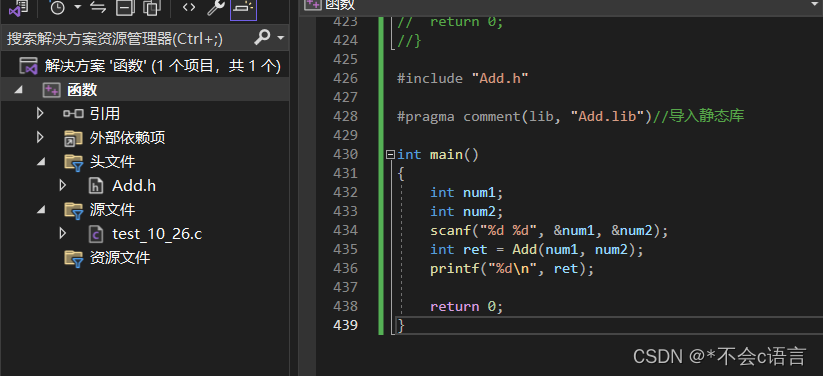823x376 pixels.
Task: Toggle the Show All Files icon
Action: 152,7
